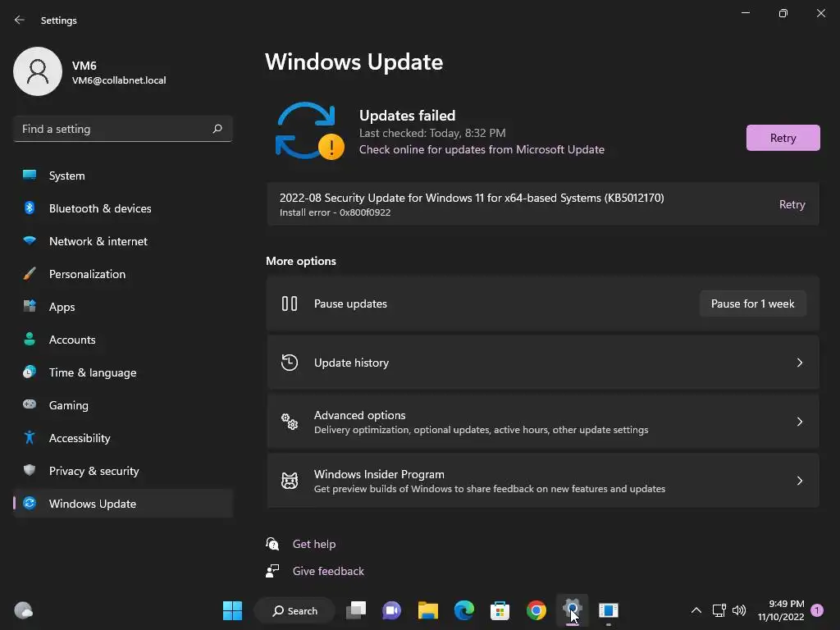Open the volume speaker tray icon
The height and width of the screenshot is (630, 840).
coord(739,610)
